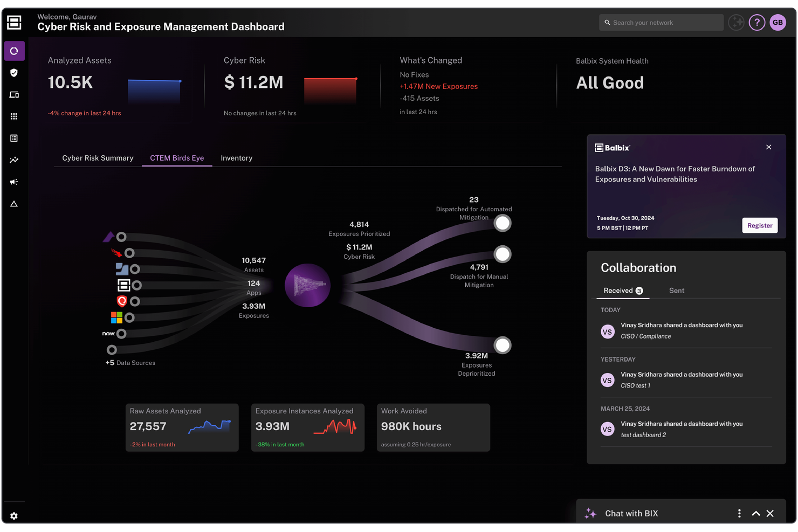Switch to the Cyber Risk Summary tab
Image resolution: width=798 pixels, height=532 pixels.
pyautogui.click(x=98, y=157)
